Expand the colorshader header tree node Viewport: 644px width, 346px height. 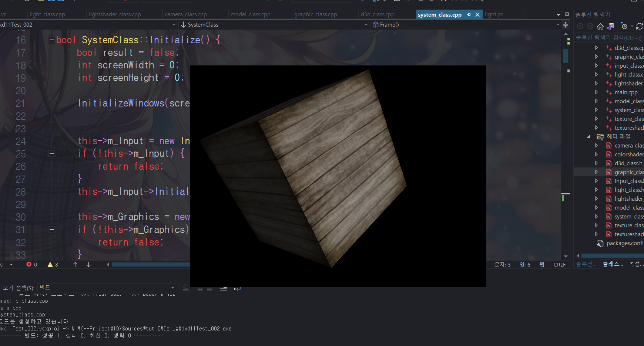pyautogui.click(x=596, y=155)
